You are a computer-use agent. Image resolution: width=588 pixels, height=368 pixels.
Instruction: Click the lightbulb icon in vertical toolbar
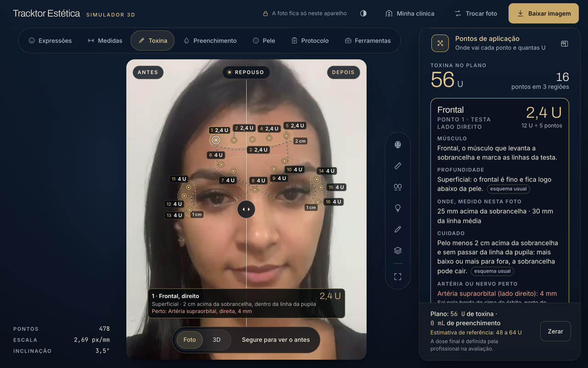point(398,208)
